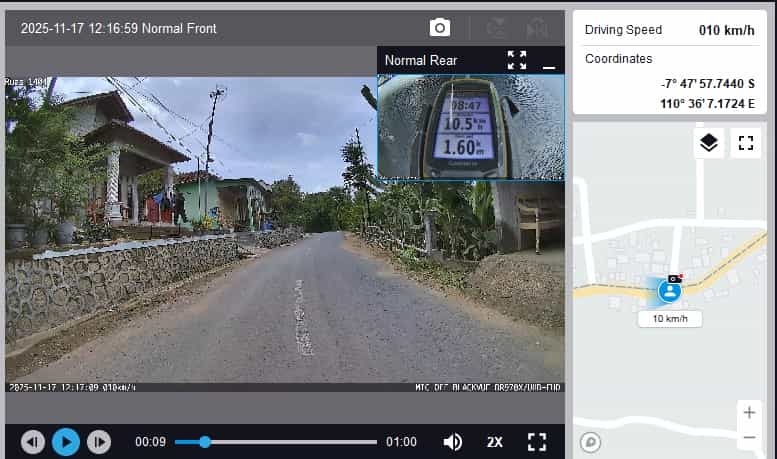The width and height of the screenshot is (777, 459).
Task: Click the rotate video icon in header
Action: [495, 28]
